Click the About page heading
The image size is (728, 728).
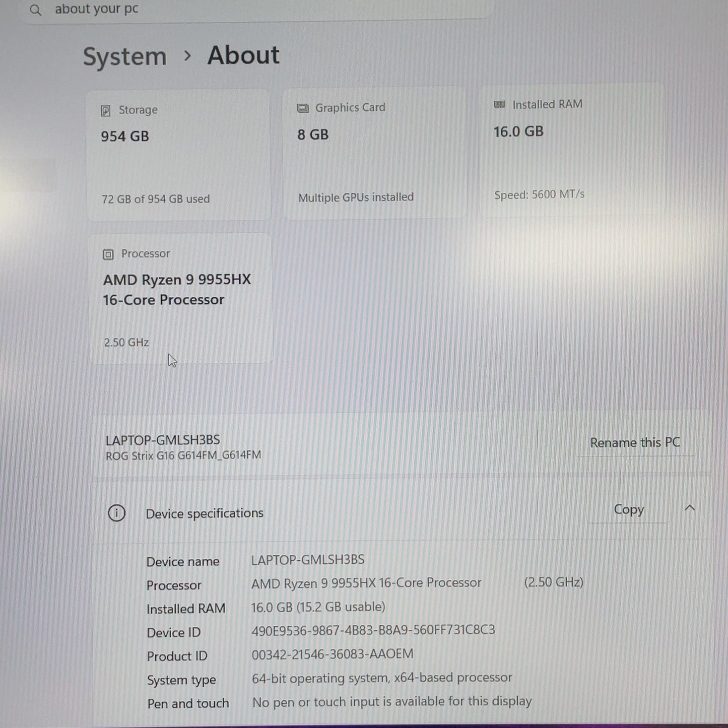click(243, 55)
